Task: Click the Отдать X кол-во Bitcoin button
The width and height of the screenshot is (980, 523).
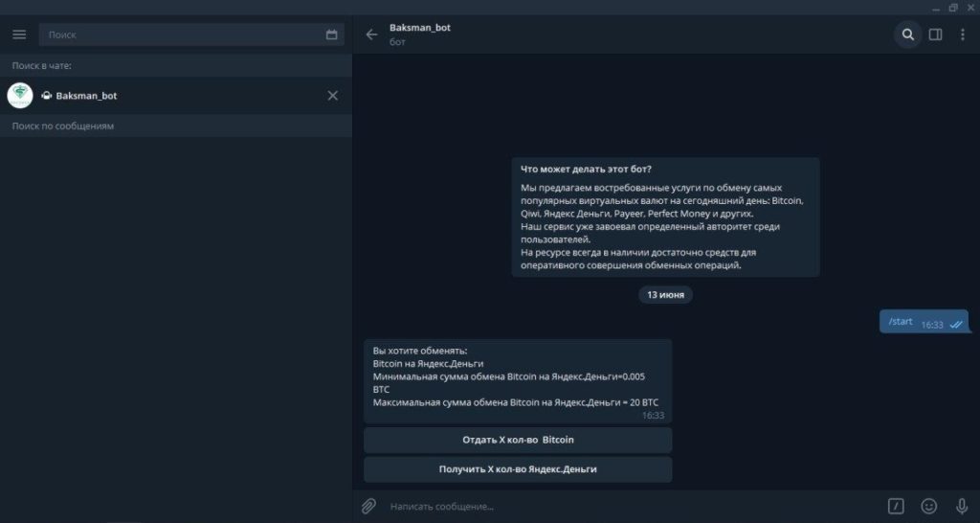Action: (x=518, y=440)
